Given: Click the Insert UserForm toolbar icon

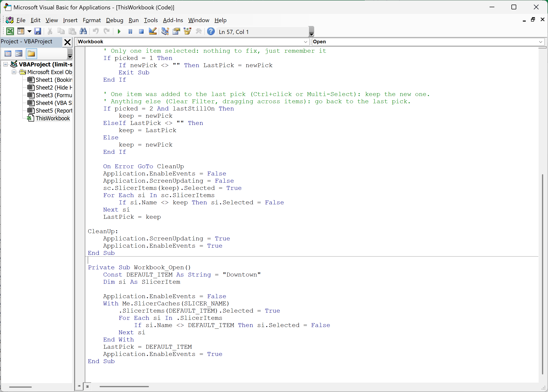Looking at the screenshot, I should point(21,31).
